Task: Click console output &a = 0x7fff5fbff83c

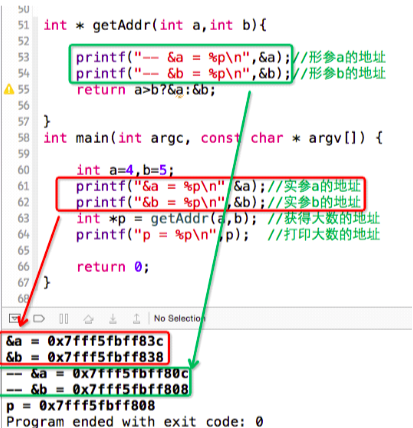Action: pos(85,341)
